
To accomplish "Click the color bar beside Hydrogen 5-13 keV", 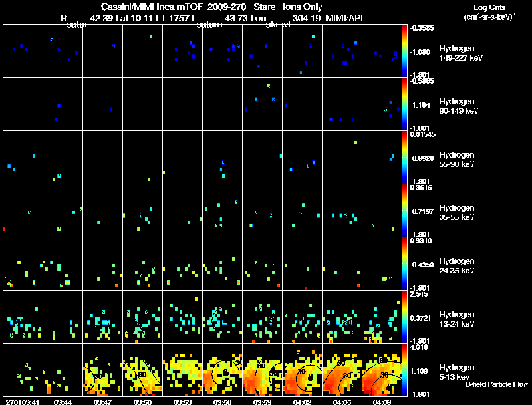I will click(x=404, y=370).
